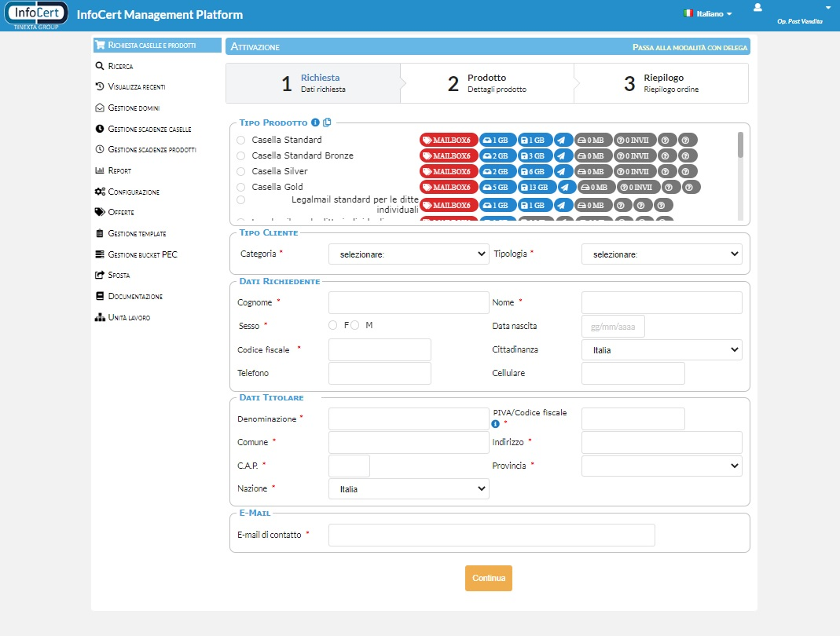Click the Offerte tags icon
The height and width of the screenshot is (636, 840).
100,212
